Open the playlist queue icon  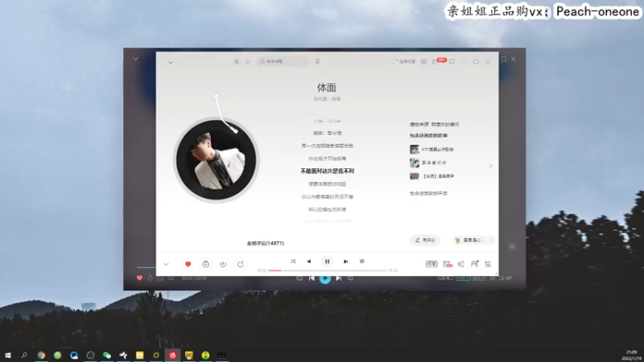tap(488, 265)
